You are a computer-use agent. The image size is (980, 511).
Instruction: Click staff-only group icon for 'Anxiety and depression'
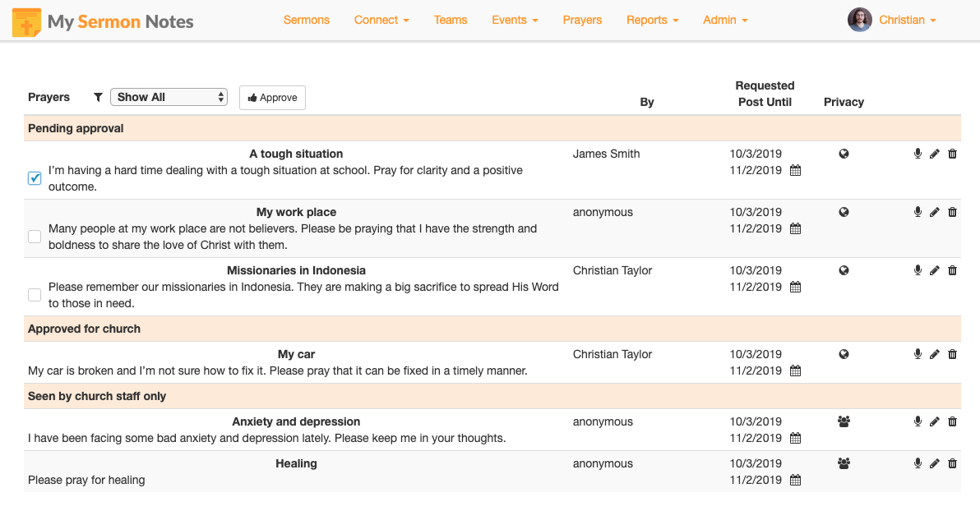pos(844,421)
